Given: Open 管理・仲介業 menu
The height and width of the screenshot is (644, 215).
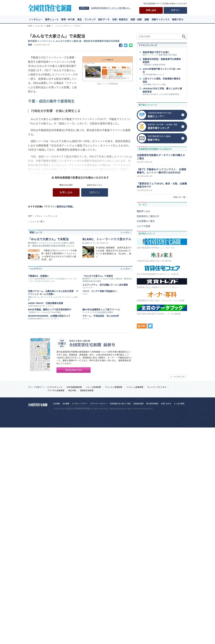Looking at the screenshot, I should click(x=68, y=20).
